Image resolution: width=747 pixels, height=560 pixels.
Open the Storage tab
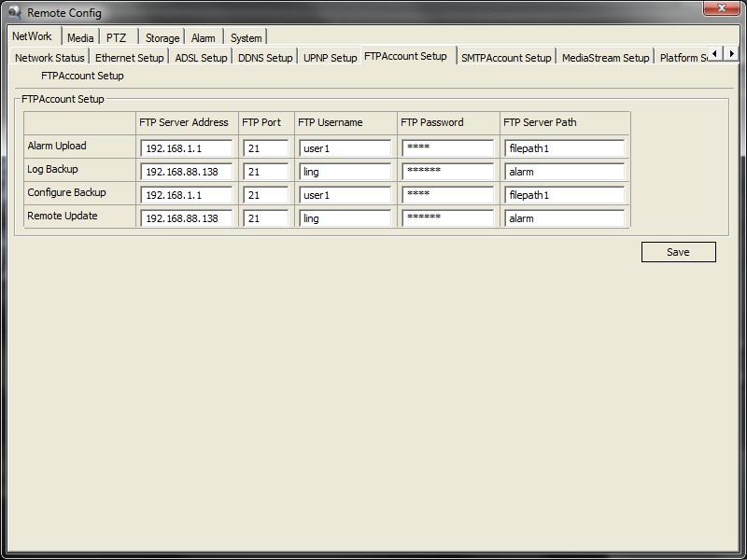(162, 38)
